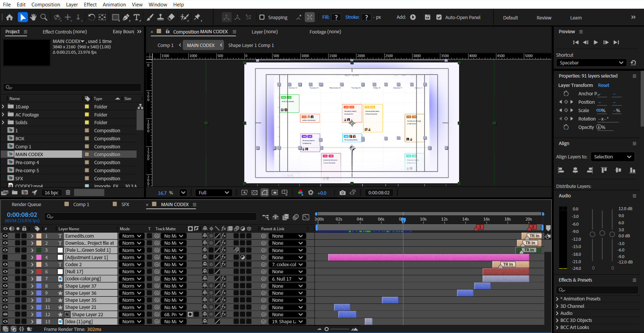644x333 pixels.
Task: Select the Zoom tool magnifier
Action: 44,17
